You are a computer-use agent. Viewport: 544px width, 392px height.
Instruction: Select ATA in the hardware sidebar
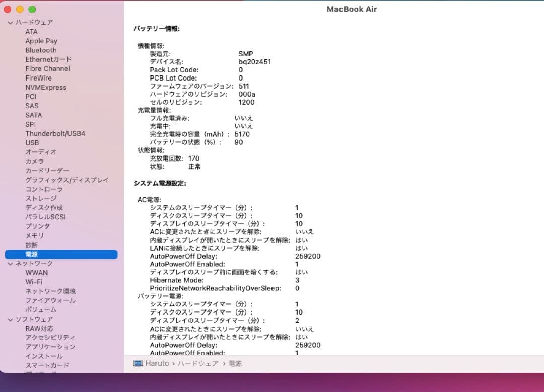coord(31,31)
